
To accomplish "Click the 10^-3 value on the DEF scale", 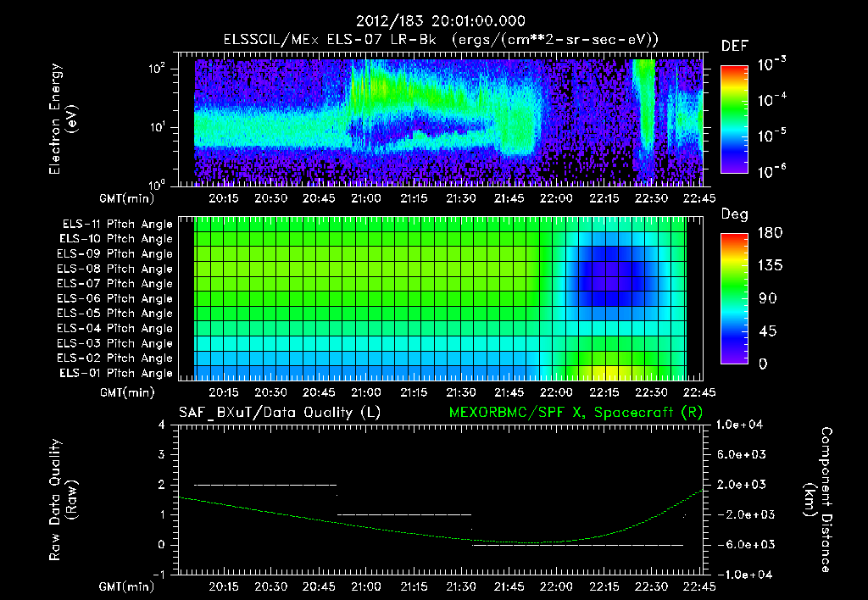I will pos(772,64).
